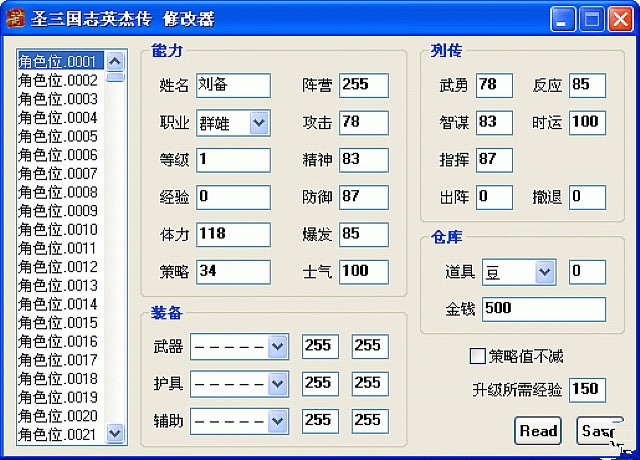Click the 阵营 field showing 255
The image size is (640, 460).
(364, 85)
